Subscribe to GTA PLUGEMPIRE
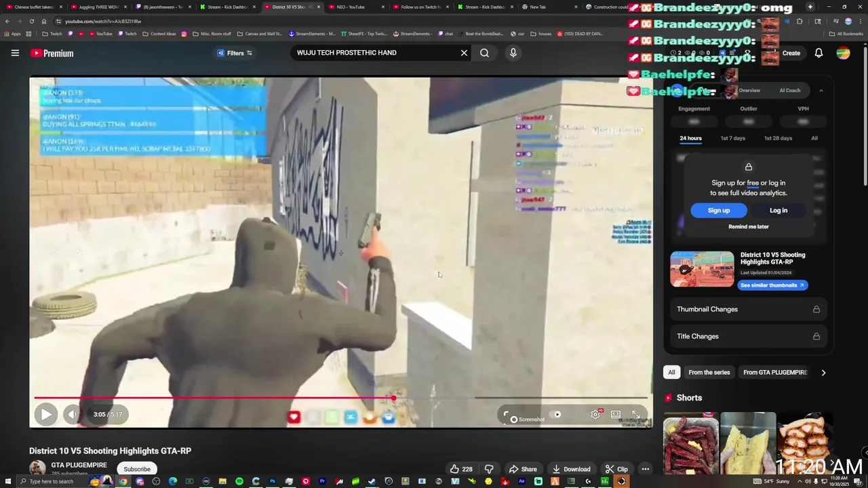 137,469
